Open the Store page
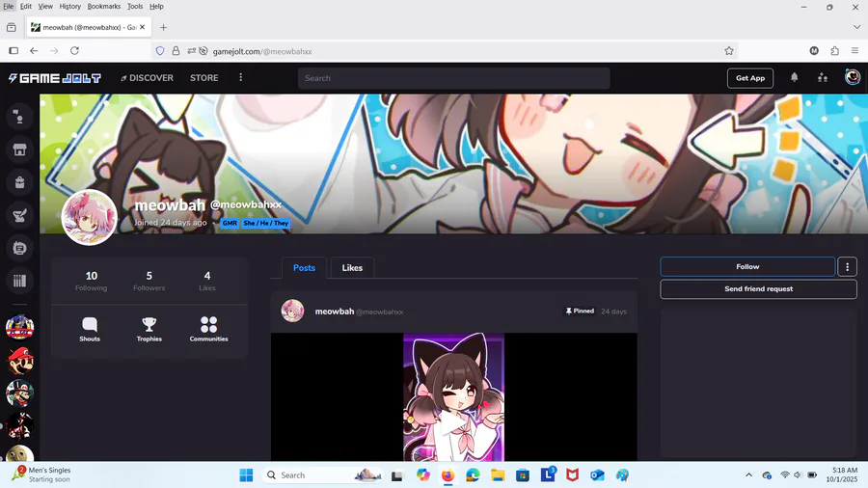This screenshot has width=868, height=488. pos(204,78)
